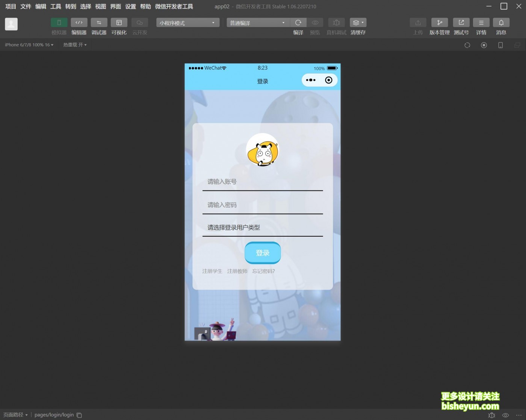Click the 注册教师 teacher registration link
Screen dimensions: 526x420
pyautogui.click(x=237, y=271)
